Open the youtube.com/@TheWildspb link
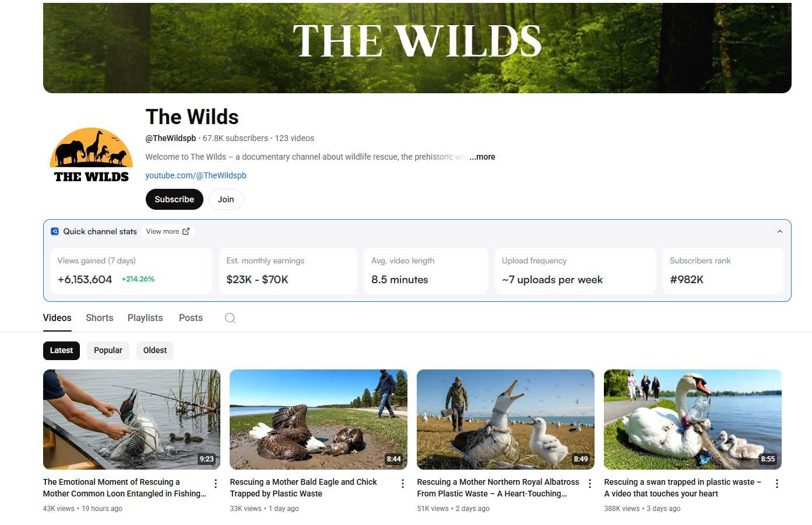The height and width of the screenshot is (525, 812). pyautogui.click(x=196, y=175)
